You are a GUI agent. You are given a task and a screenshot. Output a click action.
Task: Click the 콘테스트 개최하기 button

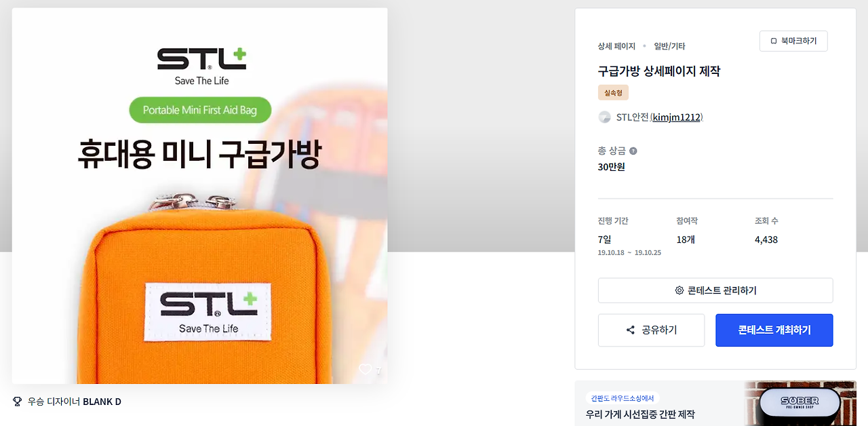pyautogui.click(x=774, y=330)
